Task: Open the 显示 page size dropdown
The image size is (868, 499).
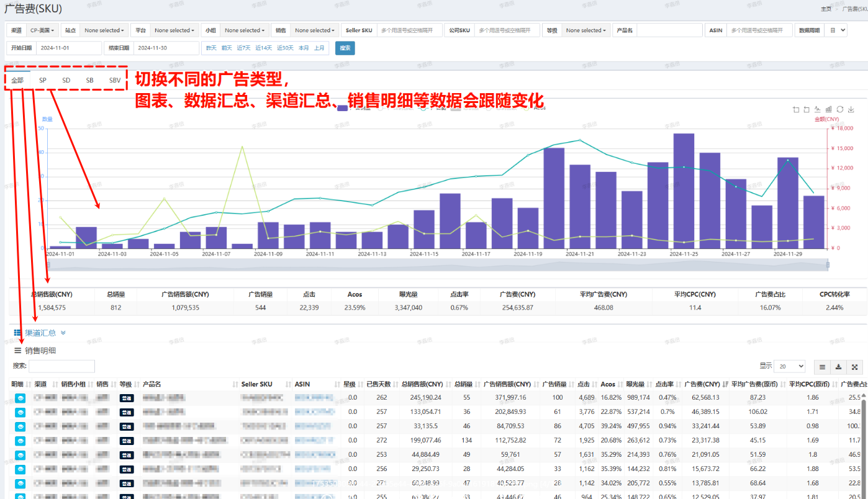Action: (790, 367)
